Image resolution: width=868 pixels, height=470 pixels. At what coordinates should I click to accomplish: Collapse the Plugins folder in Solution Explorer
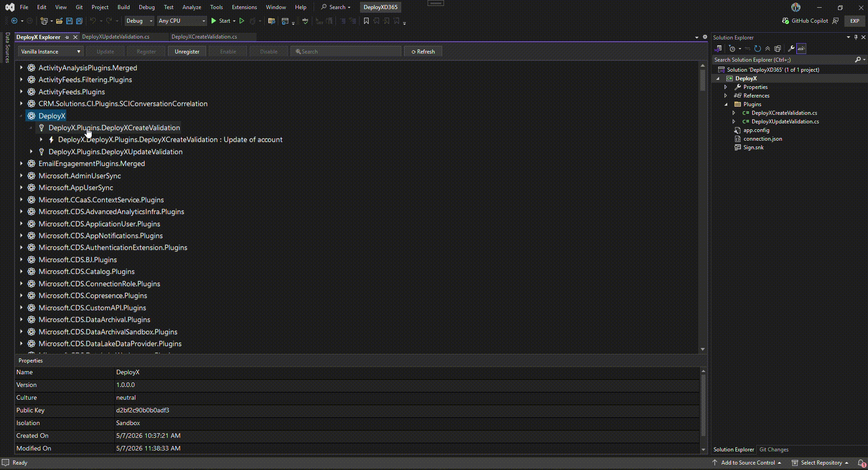[725, 104]
